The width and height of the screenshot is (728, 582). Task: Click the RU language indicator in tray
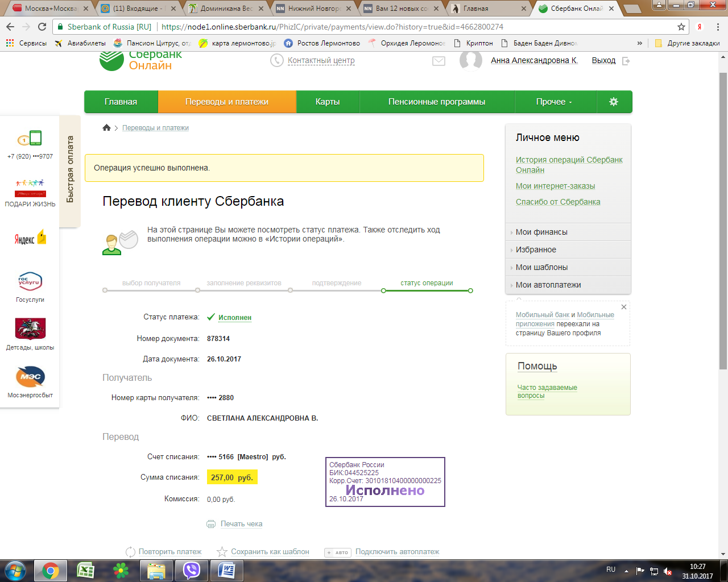click(x=611, y=569)
